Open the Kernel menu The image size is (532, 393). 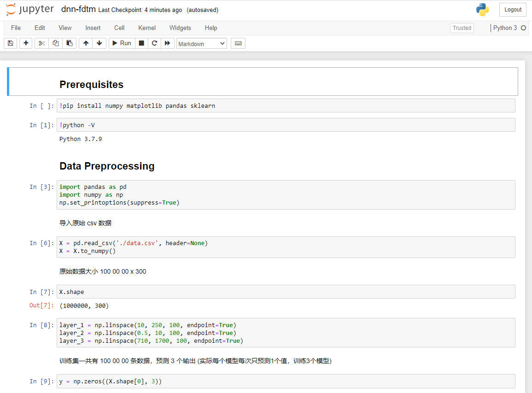[147, 28]
